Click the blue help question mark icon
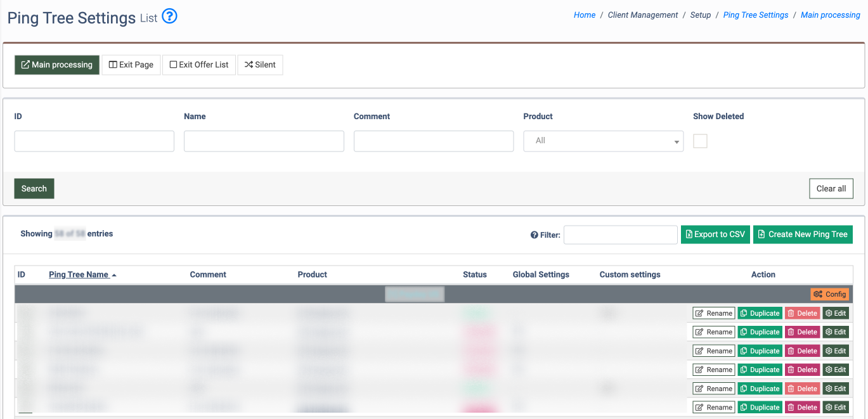Viewport: 868px width, 419px height. click(169, 16)
